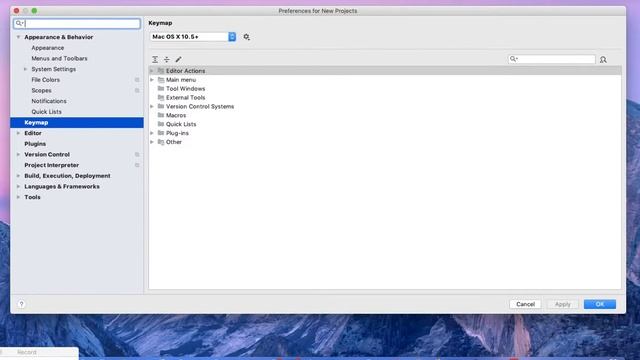Select the Tool Windows row label
The width and height of the screenshot is (640, 360).
[185, 89]
